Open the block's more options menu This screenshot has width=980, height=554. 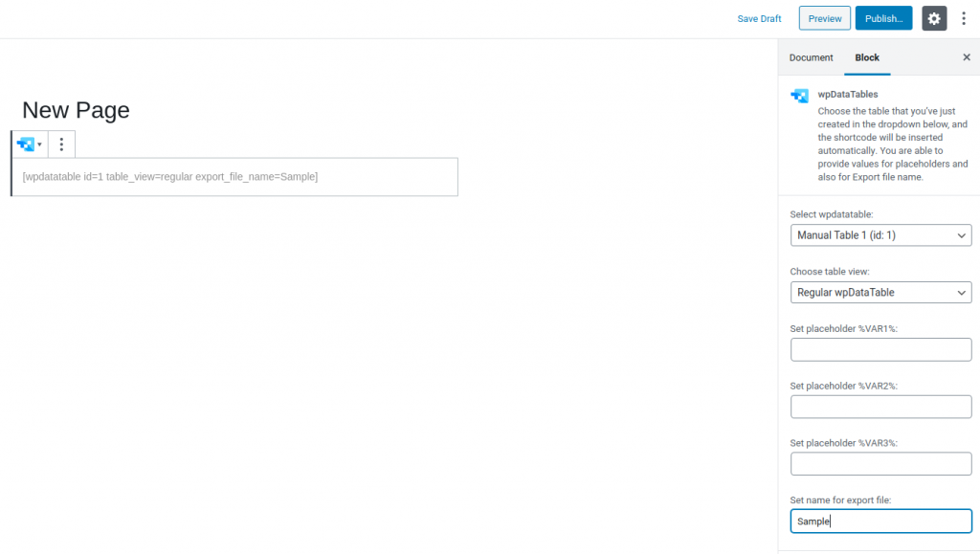coord(61,144)
